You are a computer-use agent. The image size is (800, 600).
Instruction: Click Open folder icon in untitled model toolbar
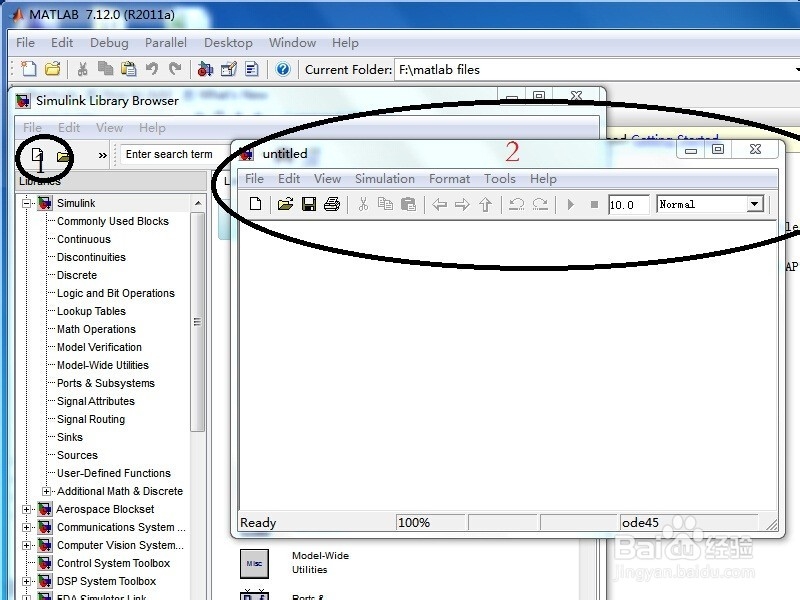point(285,205)
